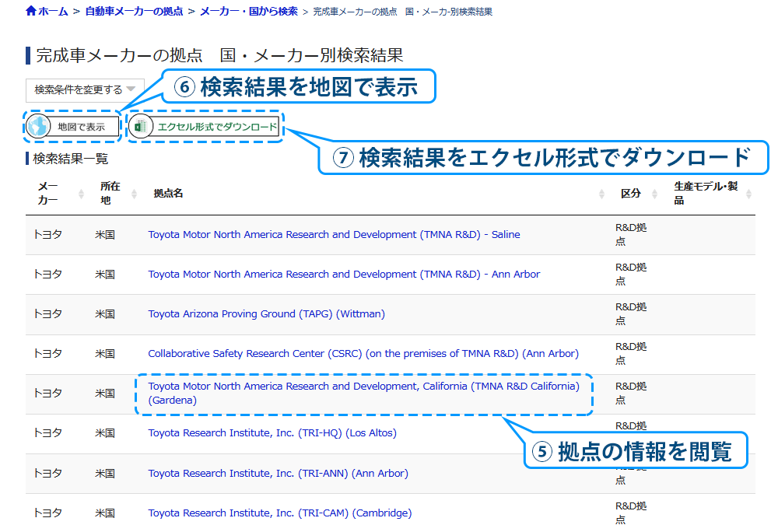
Task: Open Collaborative Safety Research Center link
Action: coord(363,354)
